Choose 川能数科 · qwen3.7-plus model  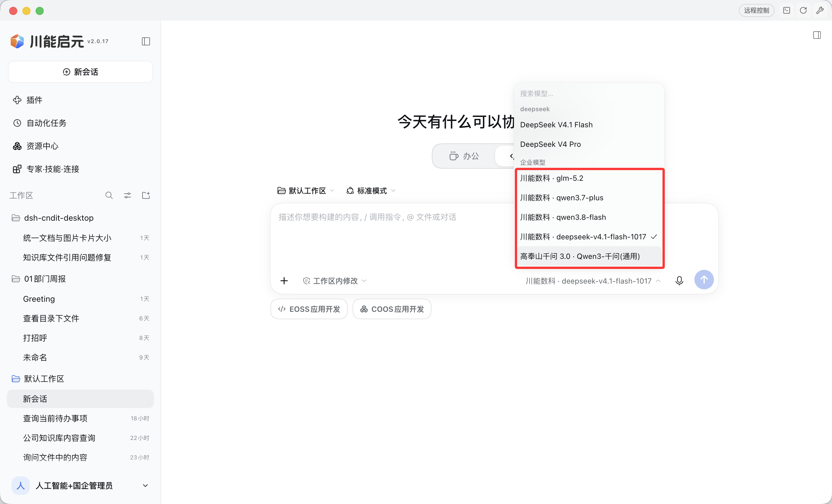point(589,198)
